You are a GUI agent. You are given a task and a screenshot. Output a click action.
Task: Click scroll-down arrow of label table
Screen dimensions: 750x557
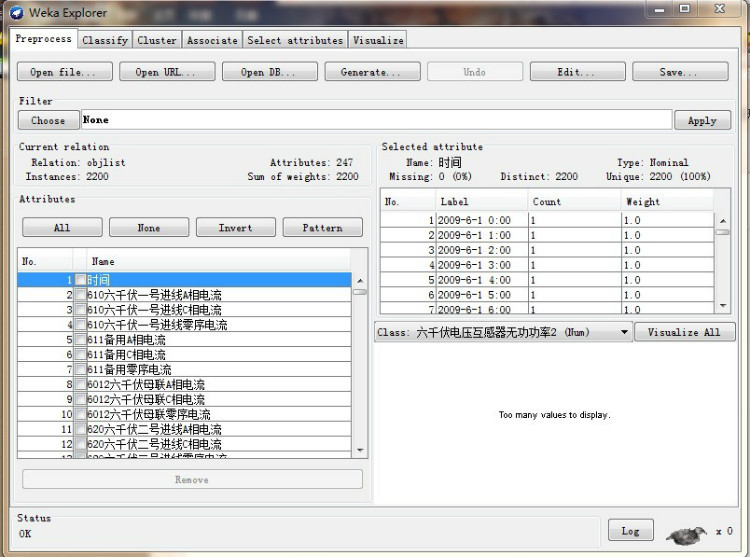coord(723,305)
